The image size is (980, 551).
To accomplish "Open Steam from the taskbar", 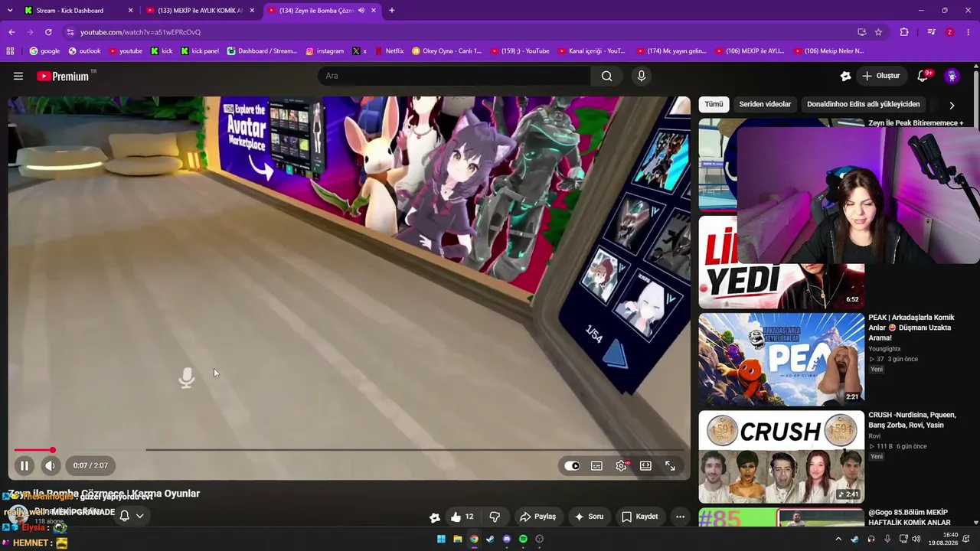I will pyautogui.click(x=490, y=539).
